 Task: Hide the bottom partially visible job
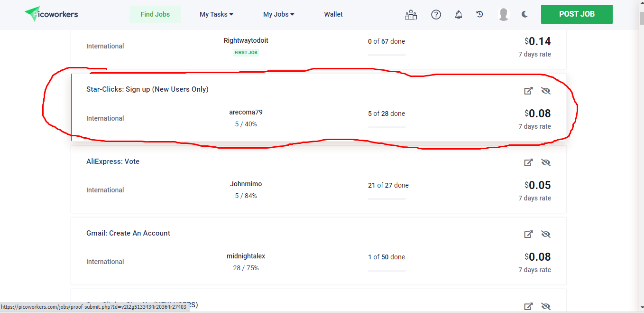pyautogui.click(x=545, y=306)
